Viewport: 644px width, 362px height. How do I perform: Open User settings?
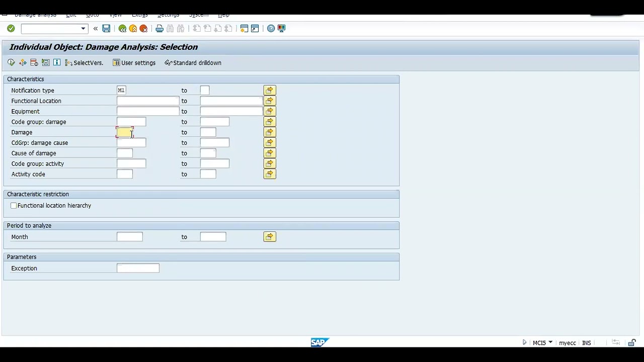coord(134,63)
